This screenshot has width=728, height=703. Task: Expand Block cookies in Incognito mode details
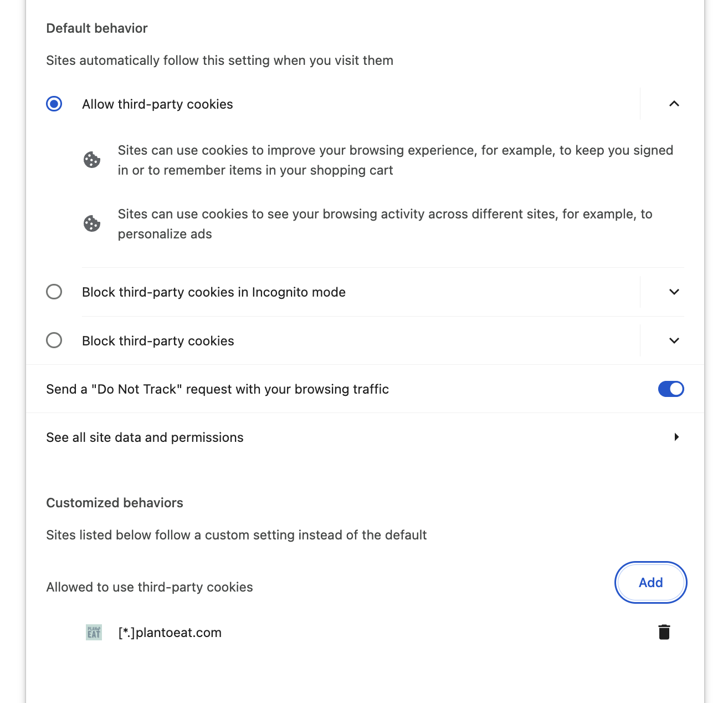(x=674, y=292)
